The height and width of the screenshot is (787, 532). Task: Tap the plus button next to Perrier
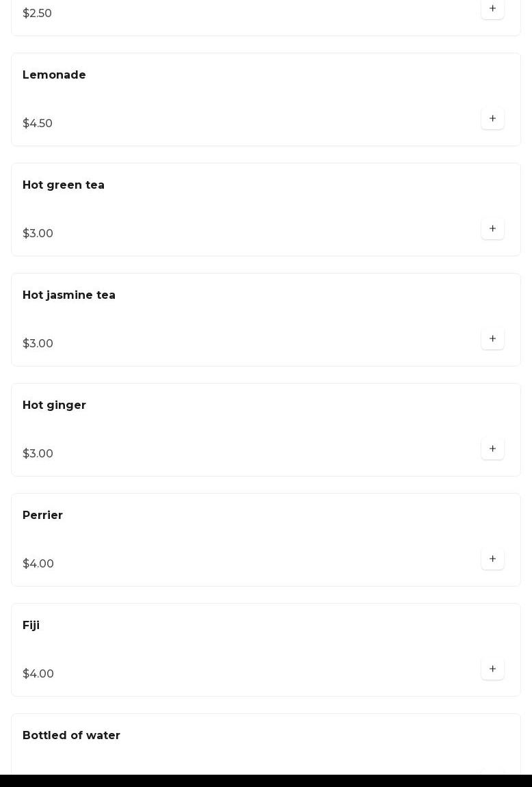[x=492, y=559]
